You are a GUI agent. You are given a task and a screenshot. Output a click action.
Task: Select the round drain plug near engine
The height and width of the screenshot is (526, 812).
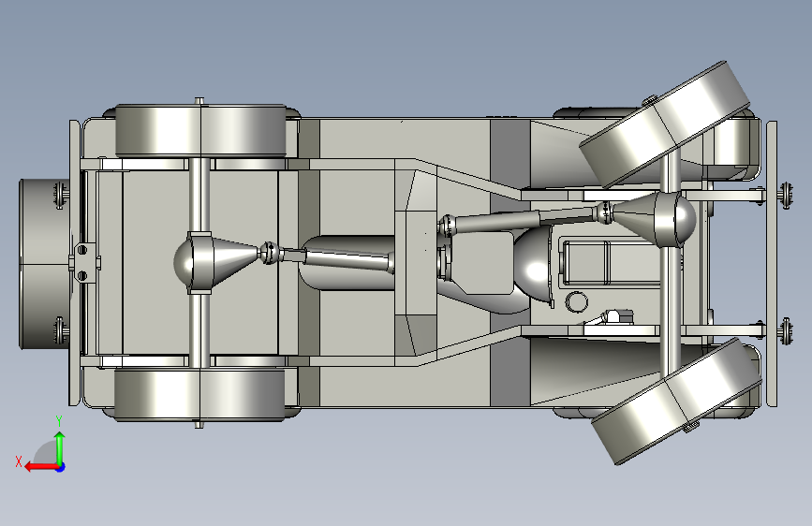pyautogui.click(x=576, y=301)
